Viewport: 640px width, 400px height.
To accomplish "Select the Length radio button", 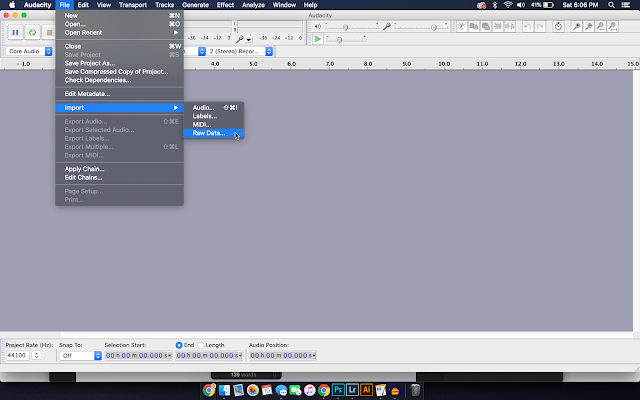I will 201,345.
